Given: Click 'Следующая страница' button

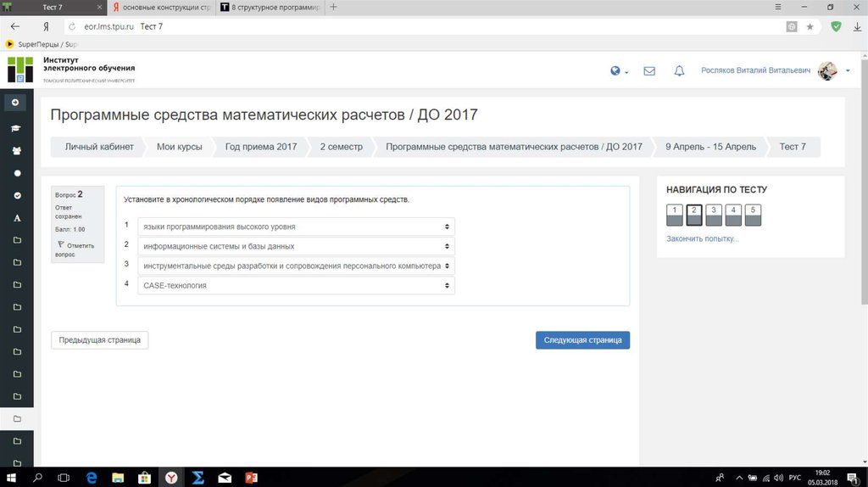Looking at the screenshot, I should tap(582, 340).
